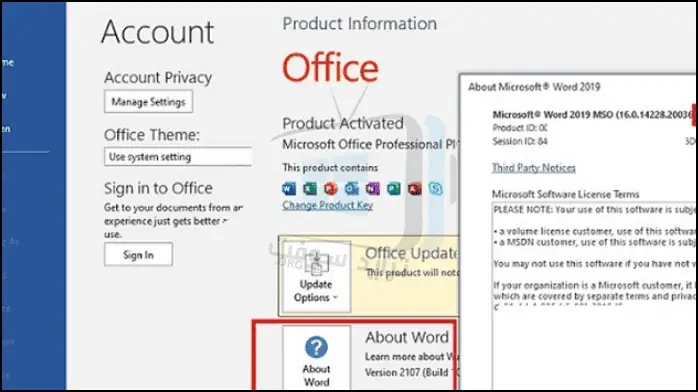Image resolution: width=698 pixels, height=392 pixels.
Task: Click the Product Information heading
Action: pyautogui.click(x=360, y=24)
